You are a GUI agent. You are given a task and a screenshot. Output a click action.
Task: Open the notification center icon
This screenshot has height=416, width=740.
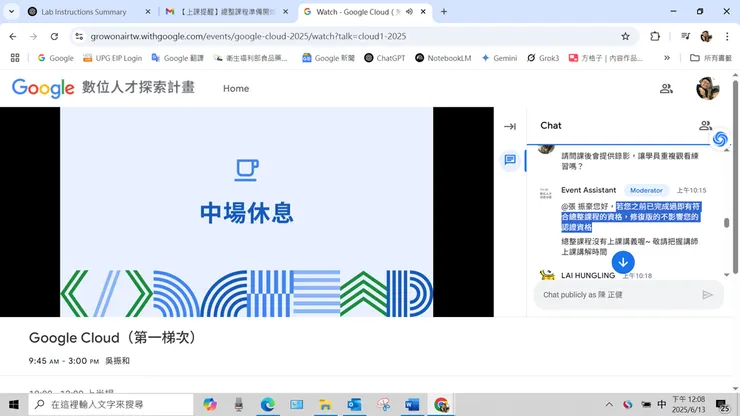click(723, 405)
